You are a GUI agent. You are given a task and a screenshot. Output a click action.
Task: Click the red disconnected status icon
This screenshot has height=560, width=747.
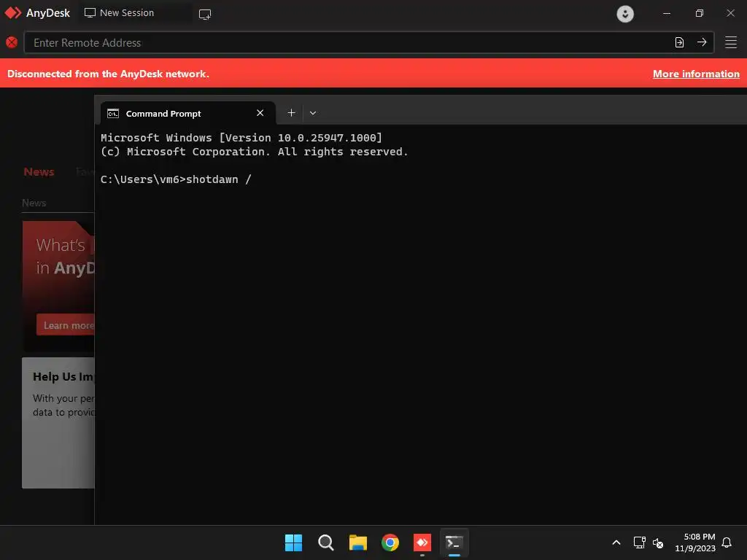[12, 42]
